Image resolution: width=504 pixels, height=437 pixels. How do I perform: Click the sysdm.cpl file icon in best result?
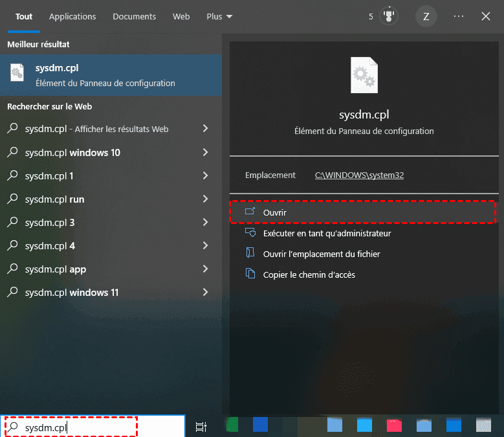click(17, 73)
